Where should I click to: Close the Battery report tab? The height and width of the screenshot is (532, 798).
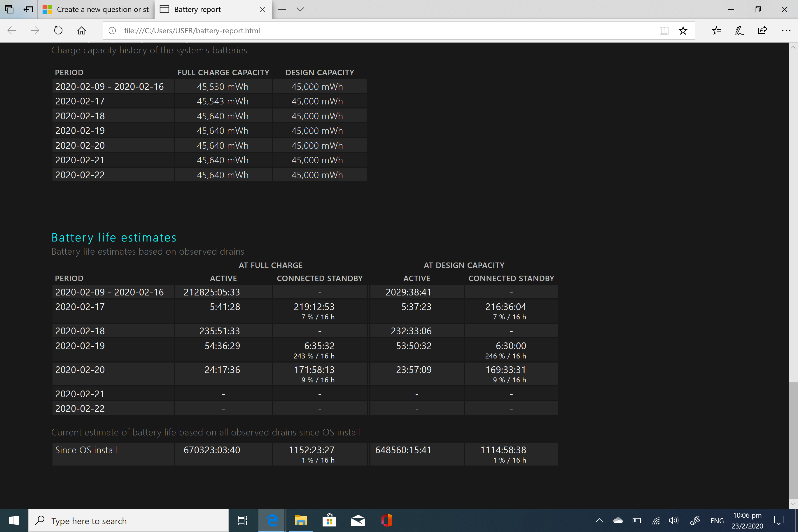click(x=262, y=9)
